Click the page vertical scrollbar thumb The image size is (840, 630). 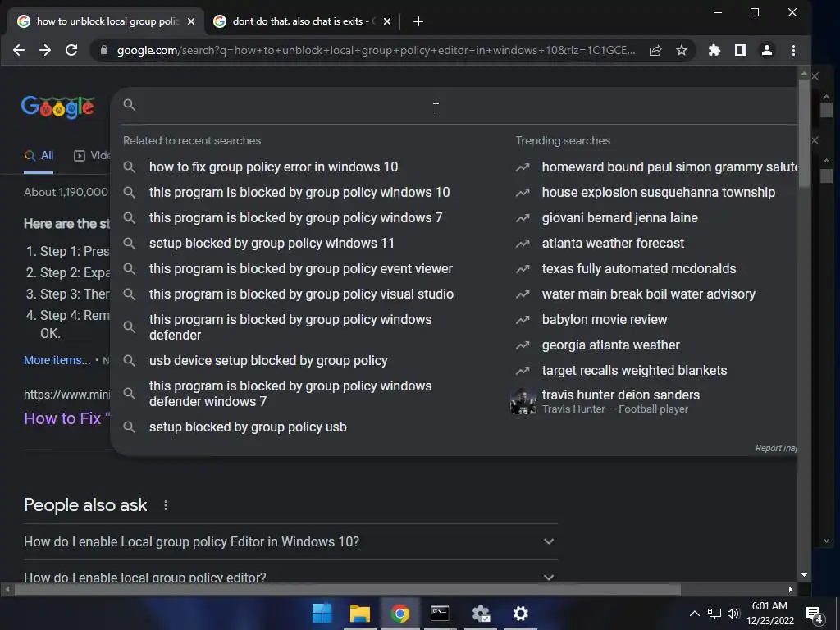click(804, 133)
